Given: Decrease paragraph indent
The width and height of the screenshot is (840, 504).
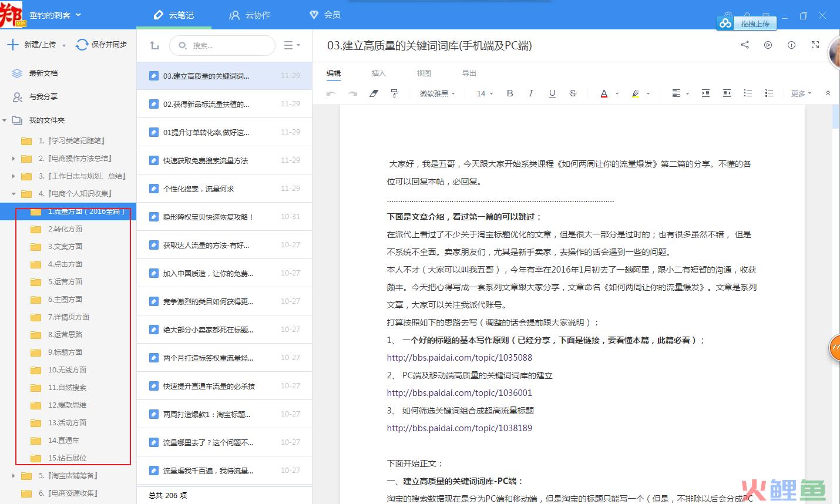Looking at the screenshot, I should (727, 93).
